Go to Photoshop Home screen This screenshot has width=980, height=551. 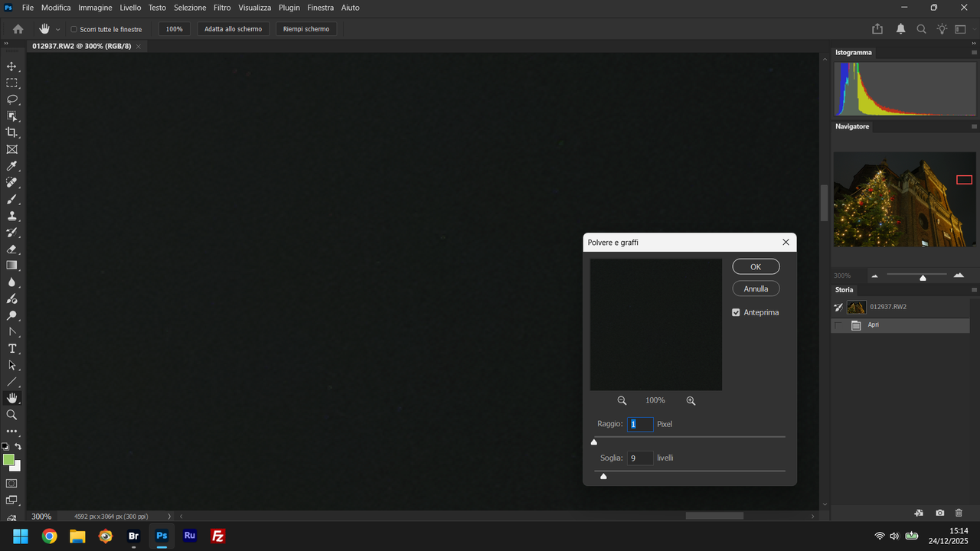point(18,29)
